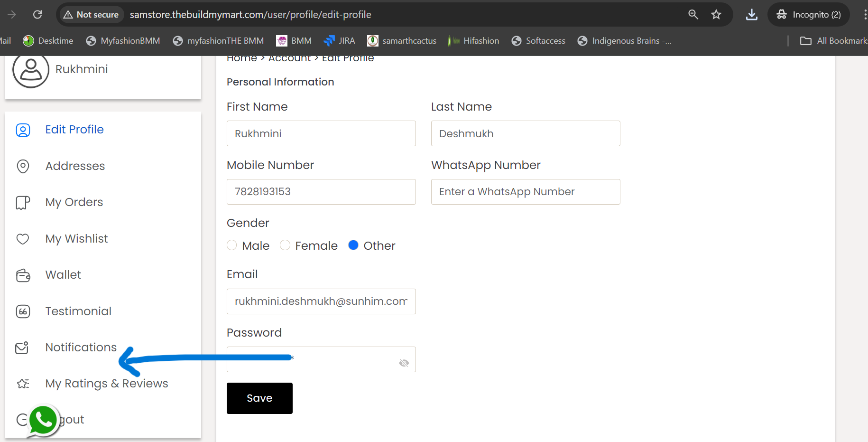Open the samarthcactus bookmark
Screen dimensions: 868x442
pyautogui.click(x=402, y=41)
